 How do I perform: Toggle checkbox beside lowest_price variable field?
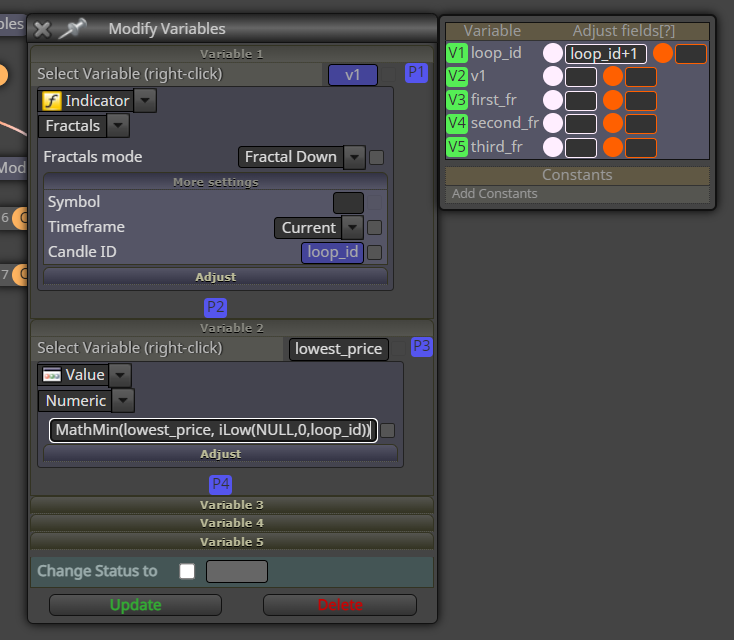399,348
